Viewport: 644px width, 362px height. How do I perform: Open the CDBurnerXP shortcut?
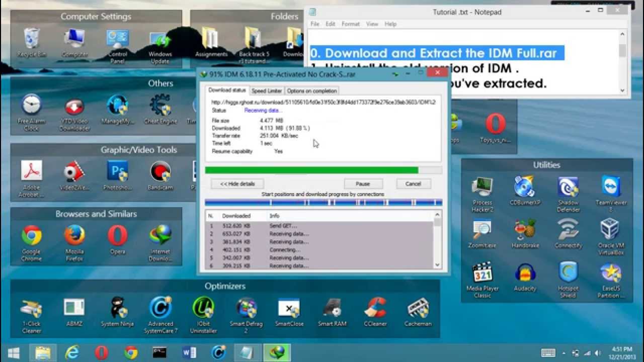[x=525, y=191]
